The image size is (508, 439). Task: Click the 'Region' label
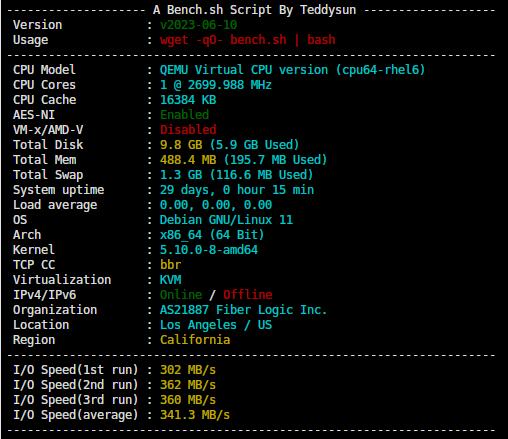[34, 340]
